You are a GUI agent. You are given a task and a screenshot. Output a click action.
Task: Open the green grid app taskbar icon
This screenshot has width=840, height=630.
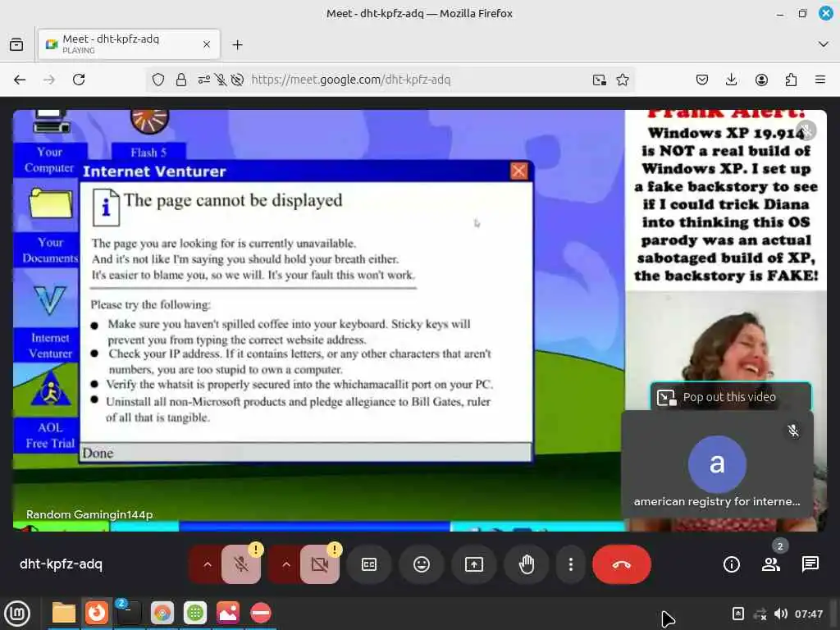[195, 613]
